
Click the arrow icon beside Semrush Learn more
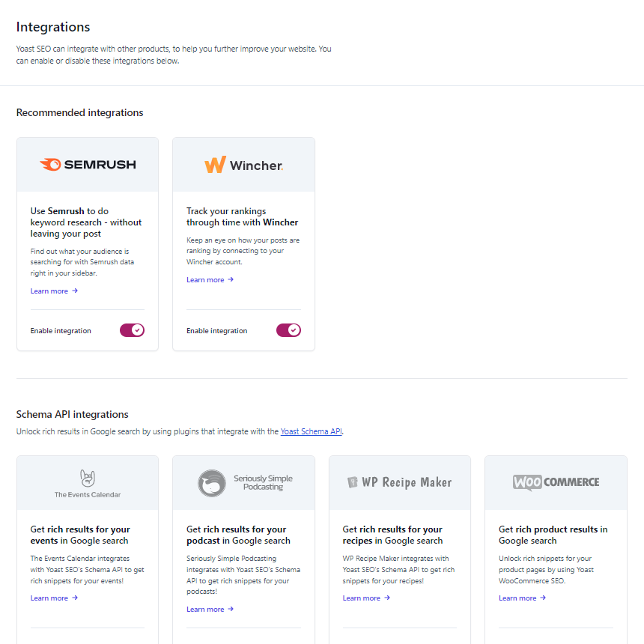point(75,291)
